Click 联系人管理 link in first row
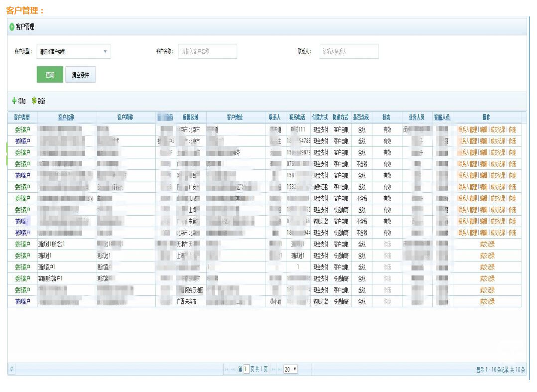Viewport: 537px width, 392px height. [467, 130]
